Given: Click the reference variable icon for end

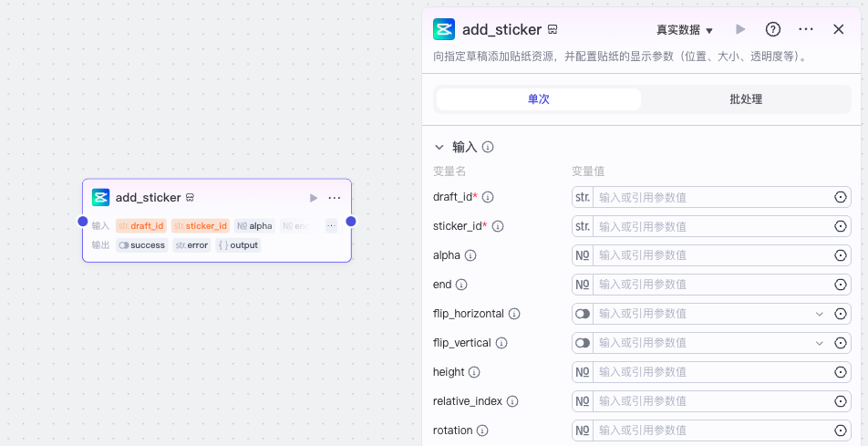Looking at the screenshot, I should (x=841, y=285).
